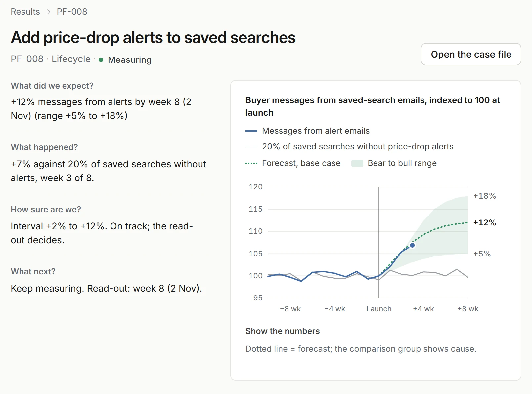Click the 'What next?' heading
532x394 pixels.
[33, 271]
